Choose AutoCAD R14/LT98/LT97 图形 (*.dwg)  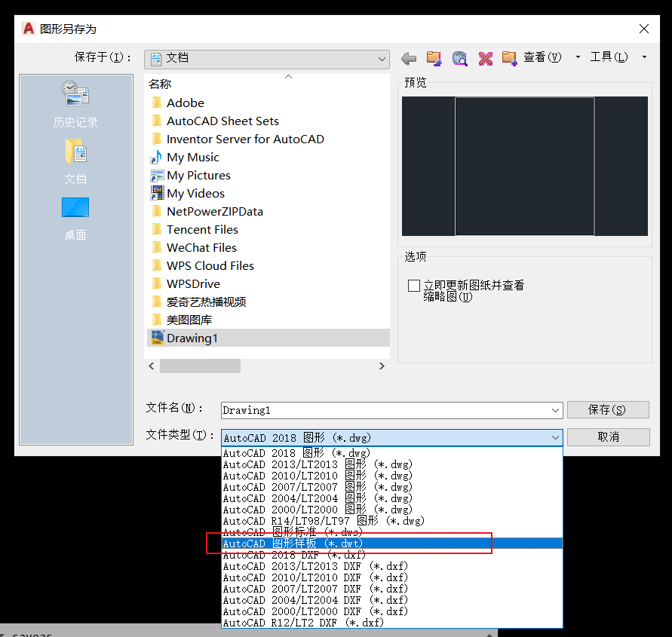click(391, 521)
